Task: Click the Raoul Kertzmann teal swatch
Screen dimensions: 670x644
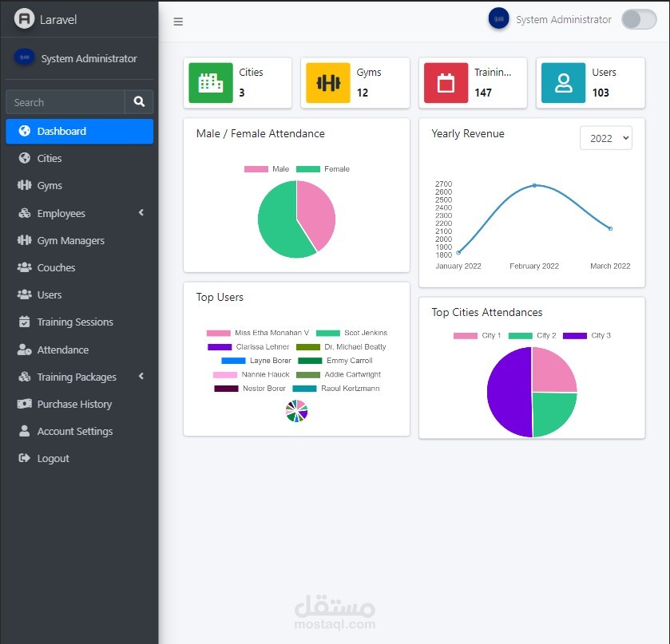Action: pos(304,389)
